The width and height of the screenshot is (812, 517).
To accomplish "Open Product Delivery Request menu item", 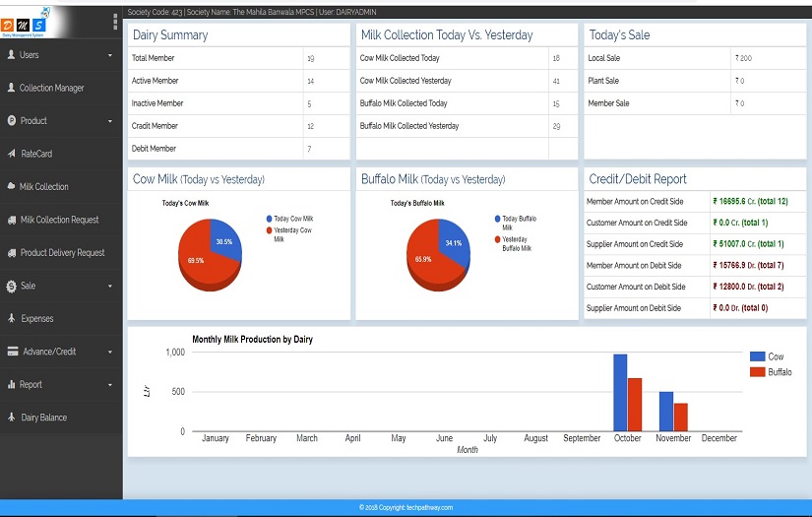I will point(61,253).
